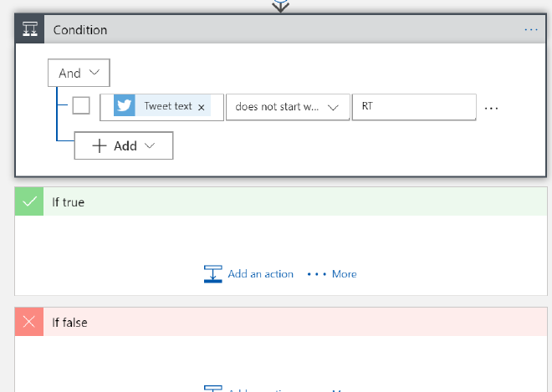552x392 pixels.
Task: Tick the checkbox beside the Tweet text row
Action: [x=81, y=106]
